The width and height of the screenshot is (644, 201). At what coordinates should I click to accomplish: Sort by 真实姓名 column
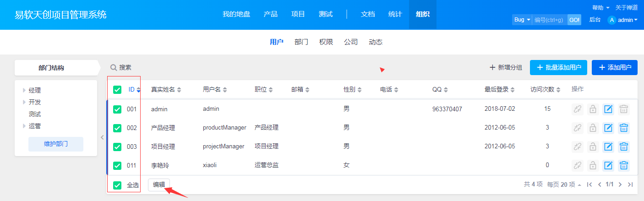click(166, 90)
